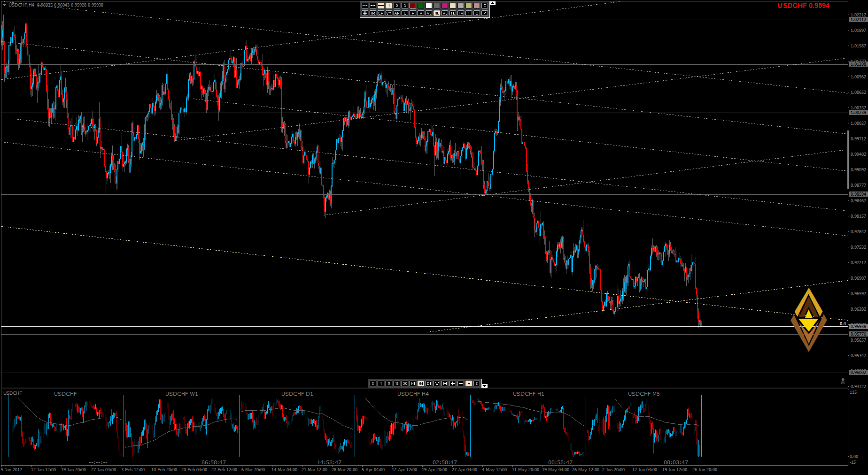Toggle the A button in timeframe bar

pos(469,383)
